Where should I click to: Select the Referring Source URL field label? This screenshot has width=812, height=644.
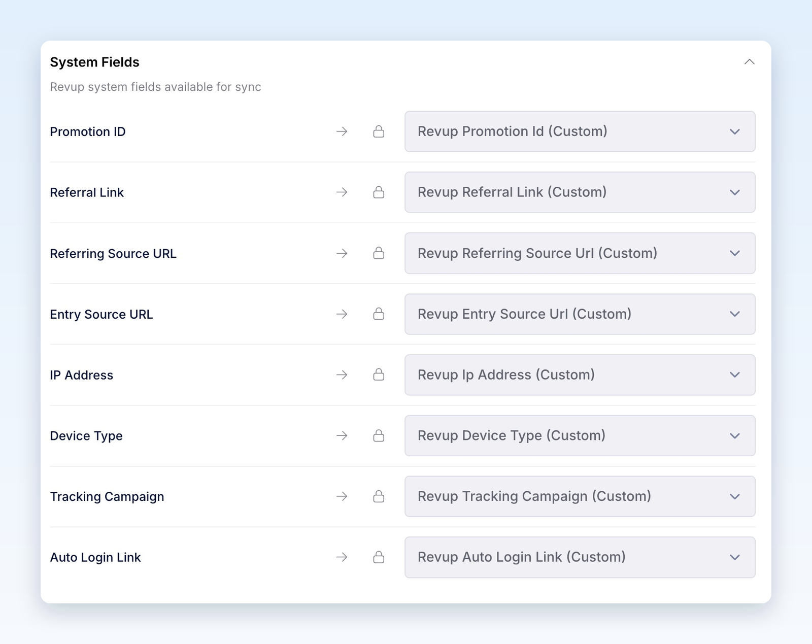coord(113,253)
